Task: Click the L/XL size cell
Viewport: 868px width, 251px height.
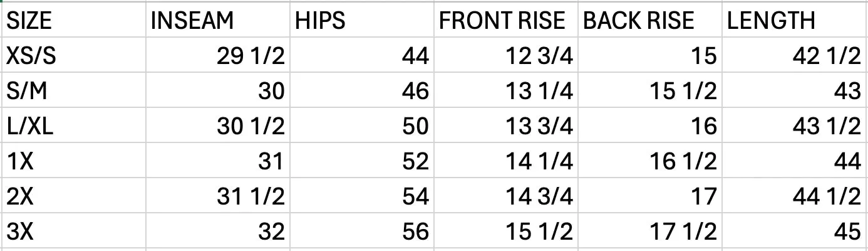Action: [x=74, y=126]
